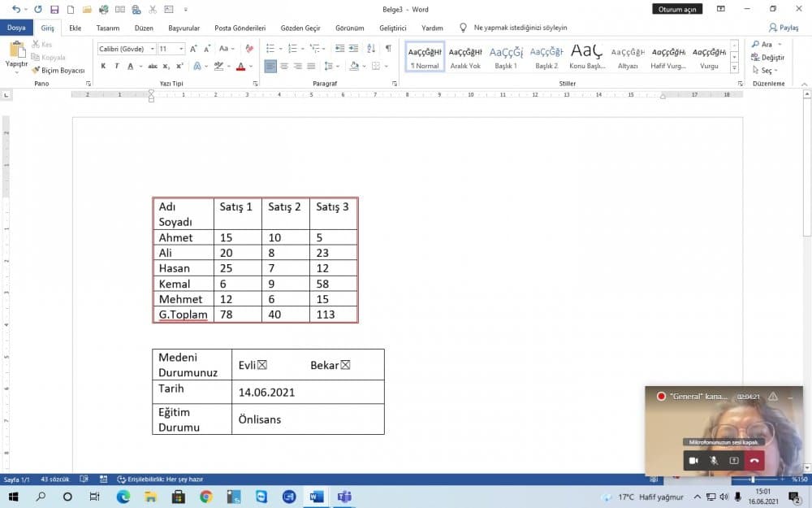Toggle the Bekar checkbox in the form table
Screen dimensions: 812x508
point(345,365)
